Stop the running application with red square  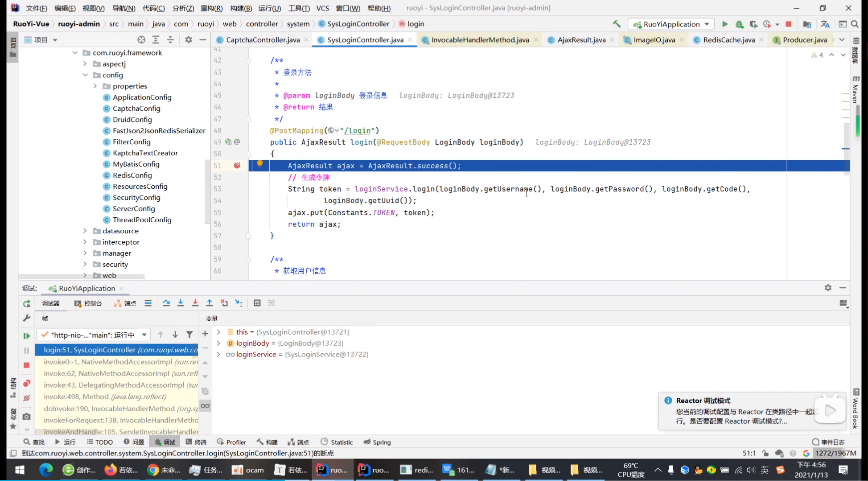tap(789, 24)
